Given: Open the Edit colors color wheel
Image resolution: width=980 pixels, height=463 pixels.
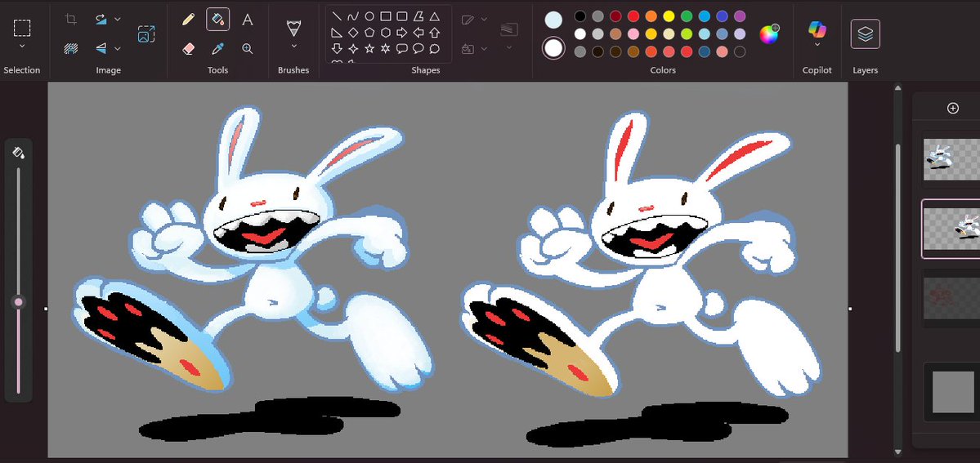Looking at the screenshot, I should click(769, 33).
